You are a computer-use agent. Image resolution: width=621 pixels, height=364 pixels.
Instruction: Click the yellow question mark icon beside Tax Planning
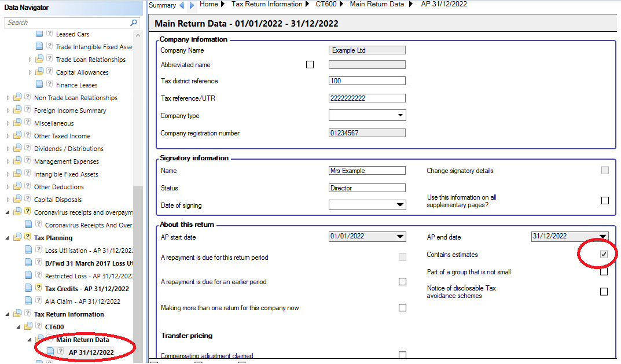27,237
